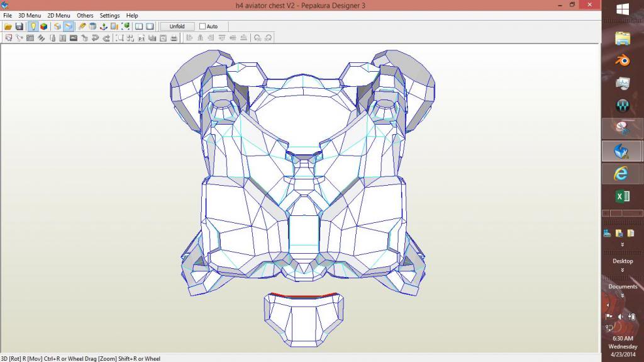
Task: Click the undo curved arrow icon
Action: coord(96,38)
